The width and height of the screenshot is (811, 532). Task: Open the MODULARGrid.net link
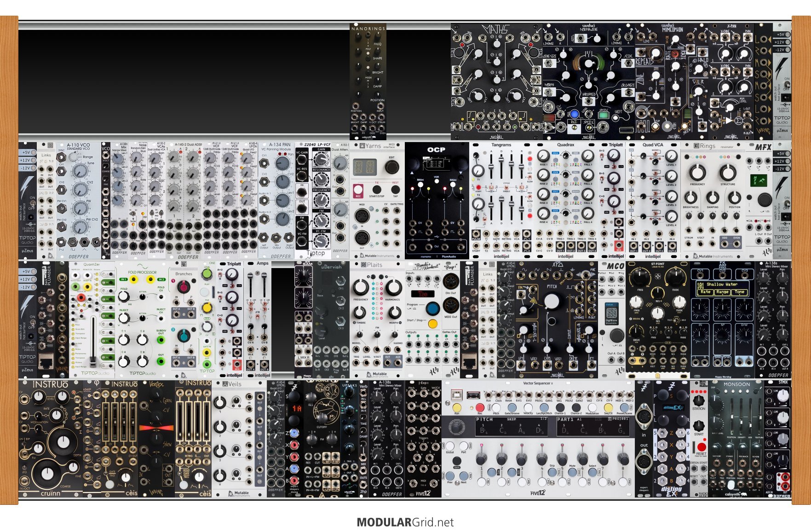point(405,522)
